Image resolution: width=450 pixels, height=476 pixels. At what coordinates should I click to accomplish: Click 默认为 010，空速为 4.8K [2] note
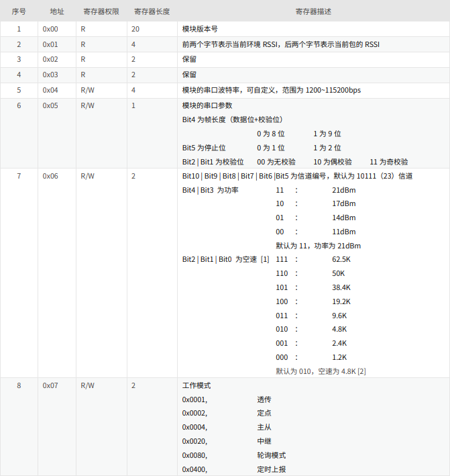[321, 371]
